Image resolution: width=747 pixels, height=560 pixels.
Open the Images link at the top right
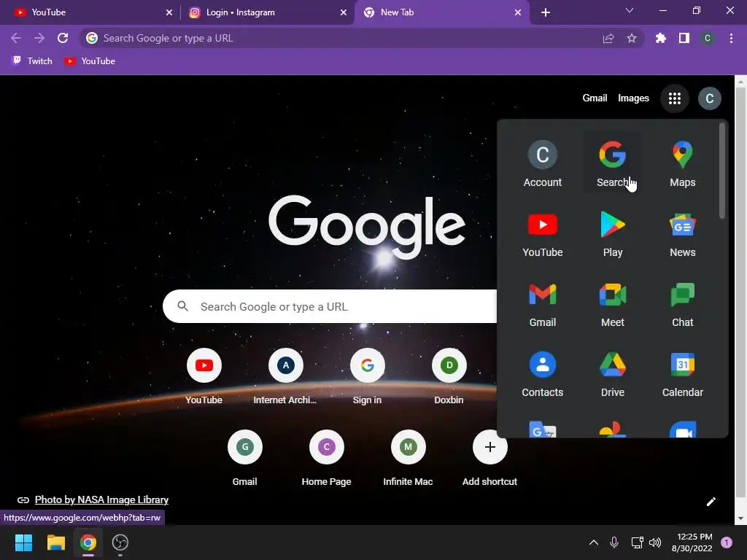pyautogui.click(x=633, y=98)
